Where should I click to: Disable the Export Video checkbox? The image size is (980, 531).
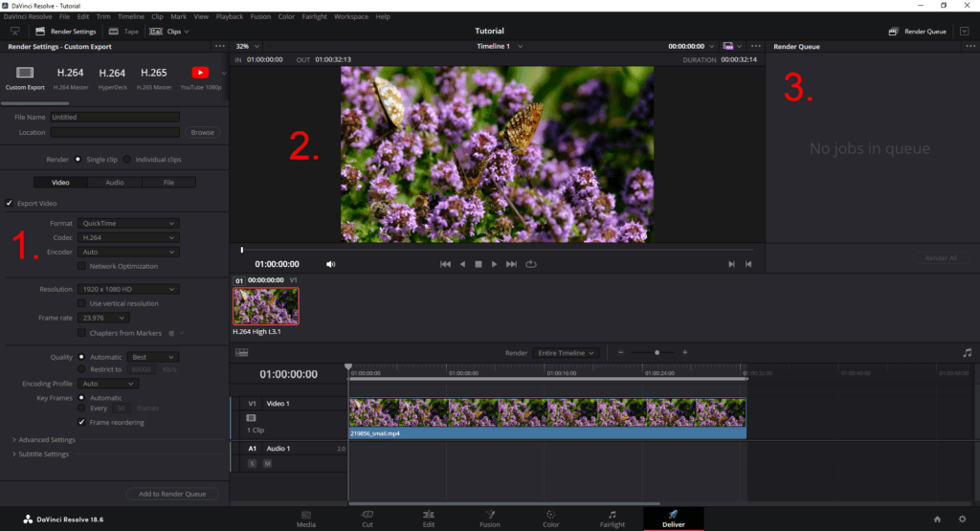[10, 203]
